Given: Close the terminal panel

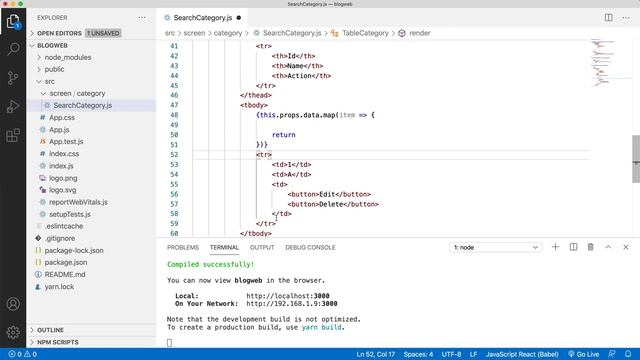Looking at the screenshot, I should tap(626, 247).
